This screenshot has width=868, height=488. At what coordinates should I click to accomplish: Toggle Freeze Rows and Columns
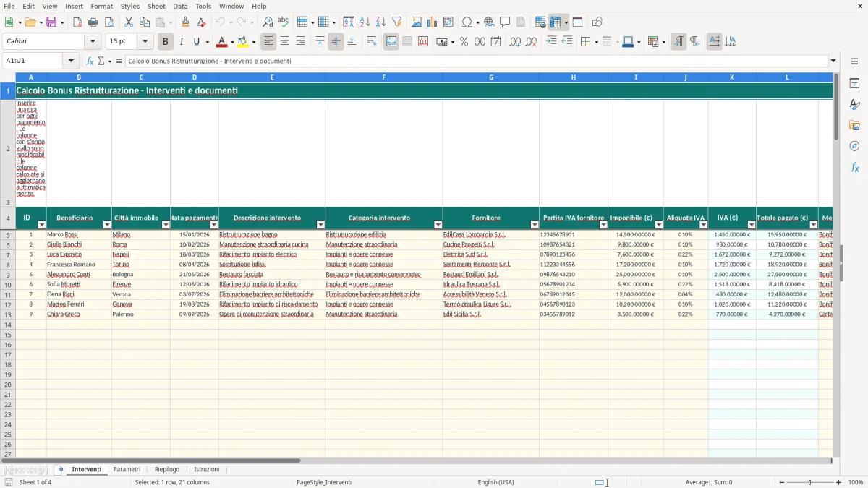556,22
